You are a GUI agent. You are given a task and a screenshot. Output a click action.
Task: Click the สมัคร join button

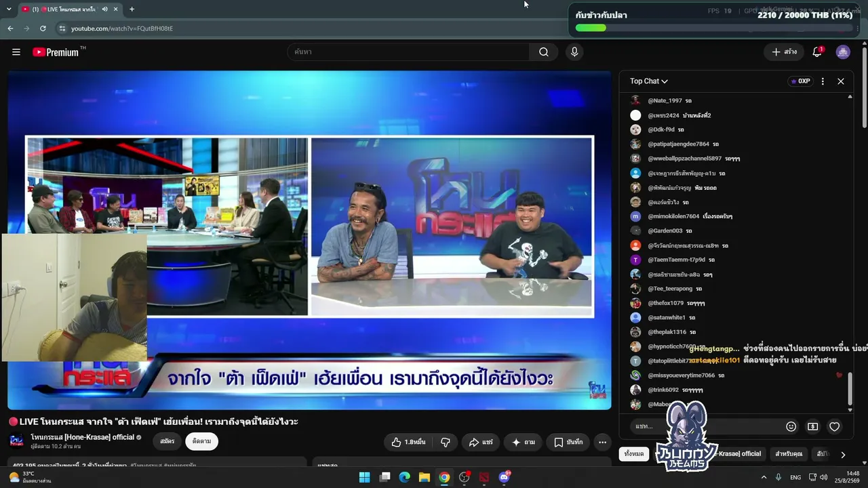(x=167, y=441)
